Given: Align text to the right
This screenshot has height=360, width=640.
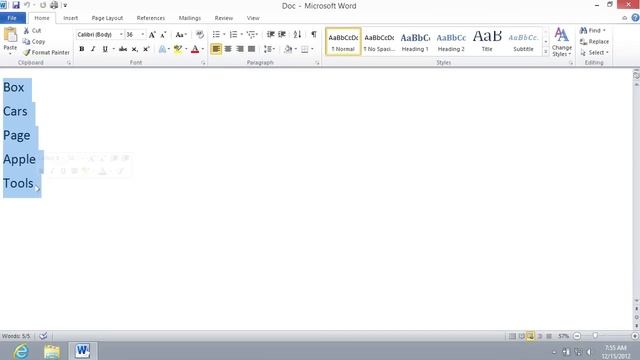Looking at the screenshot, I should (x=240, y=49).
